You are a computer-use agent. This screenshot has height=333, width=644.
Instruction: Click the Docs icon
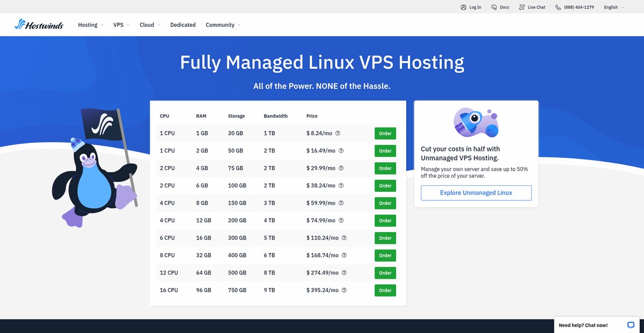[x=494, y=8]
